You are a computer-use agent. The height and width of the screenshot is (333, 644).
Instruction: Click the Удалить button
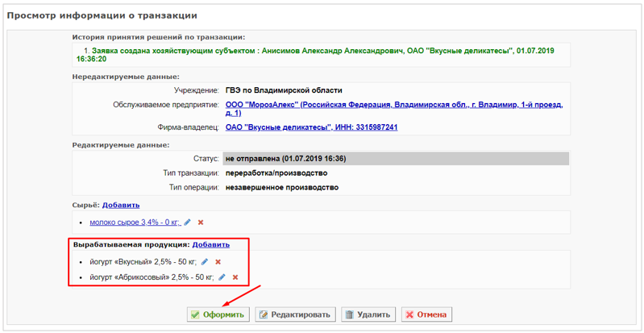coord(368,315)
